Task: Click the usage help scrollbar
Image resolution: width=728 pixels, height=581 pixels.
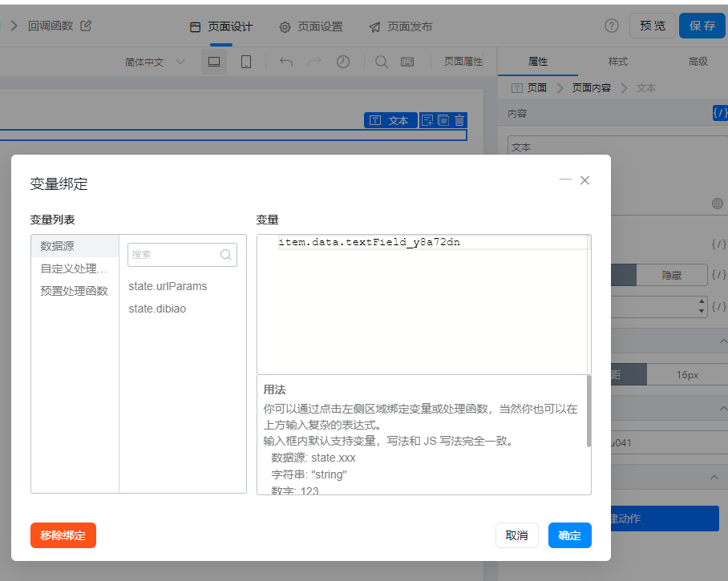Action: click(x=588, y=410)
